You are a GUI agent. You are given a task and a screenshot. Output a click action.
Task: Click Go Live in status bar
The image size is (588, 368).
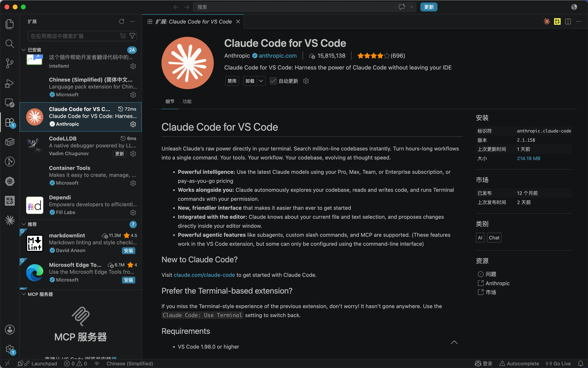coord(558,363)
